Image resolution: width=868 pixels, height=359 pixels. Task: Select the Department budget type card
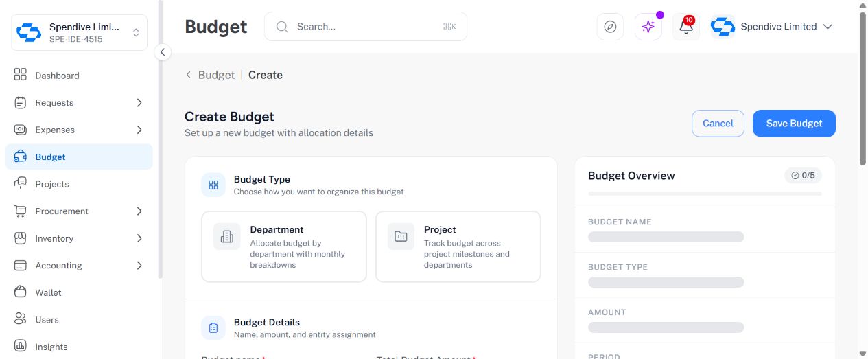click(284, 246)
